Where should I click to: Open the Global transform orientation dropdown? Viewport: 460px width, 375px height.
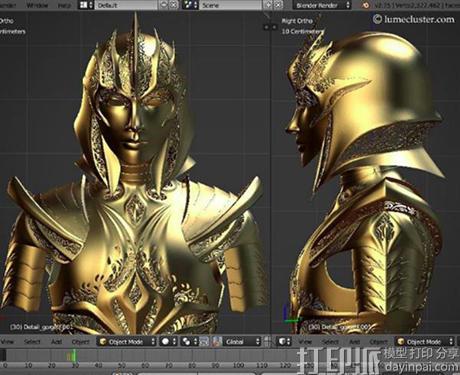[241, 342]
